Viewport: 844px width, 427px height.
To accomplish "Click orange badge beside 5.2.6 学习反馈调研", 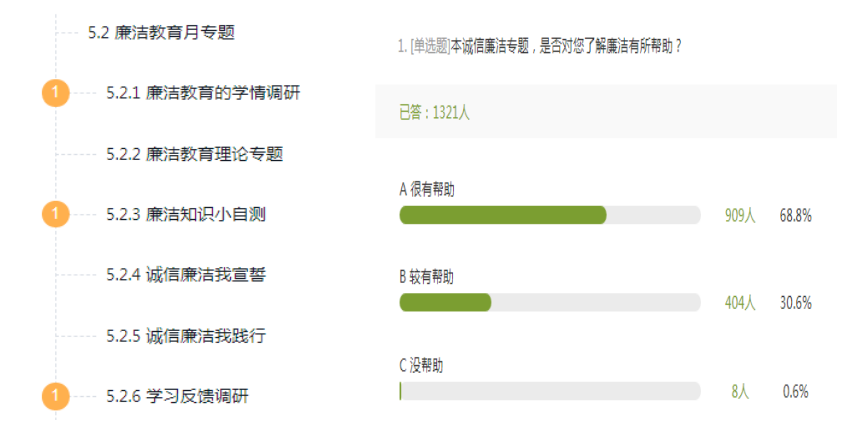I will click(x=55, y=396).
